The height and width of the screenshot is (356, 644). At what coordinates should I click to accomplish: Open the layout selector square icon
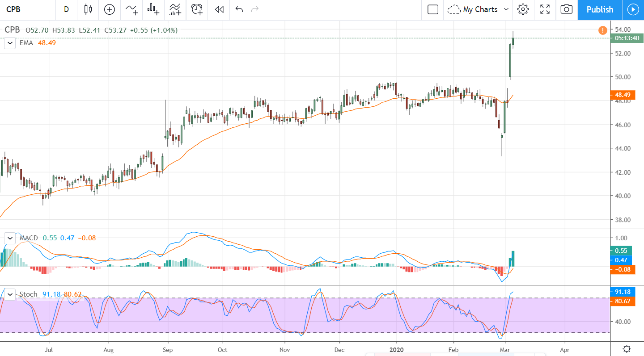[x=432, y=9]
